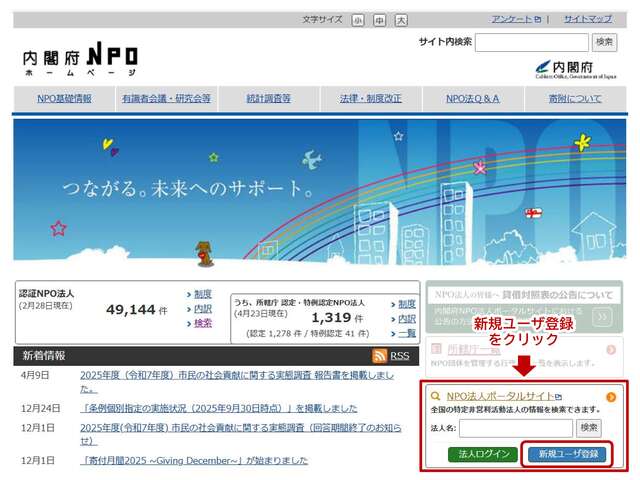Open April 9 news on 2025年度 survey report
The height and width of the screenshot is (480, 640).
237,382
